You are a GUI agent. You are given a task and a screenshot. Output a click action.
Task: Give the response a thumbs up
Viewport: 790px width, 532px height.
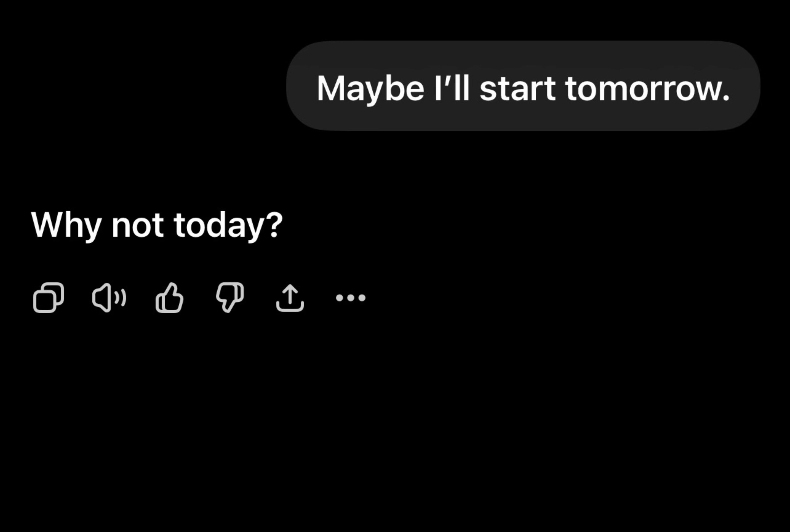pyautogui.click(x=169, y=298)
